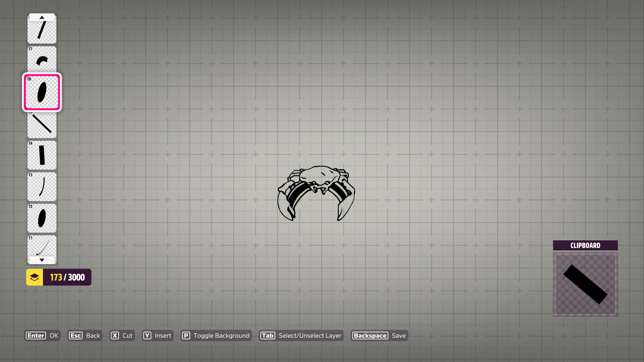The width and height of the screenshot is (644, 362).
Task: Select layer 72 black ellipse shape
Action: point(42,218)
